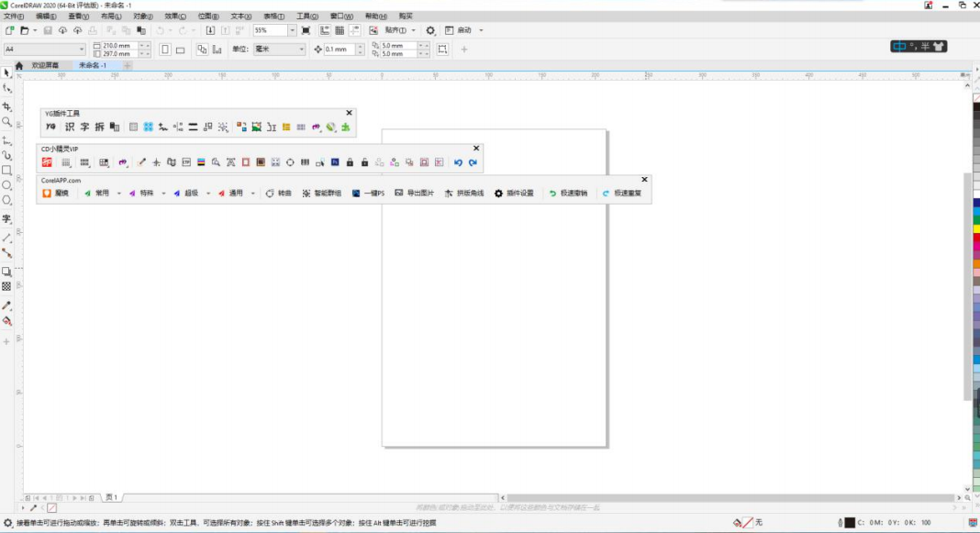Click the Options gear icon in standard toolbar
This screenshot has width=980, height=533.
pos(430,30)
